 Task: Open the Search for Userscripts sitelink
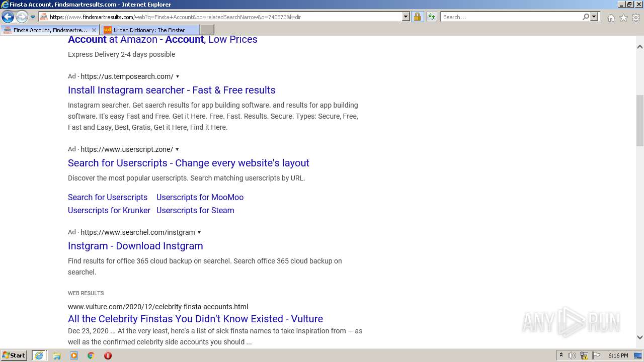tap(108, 197)
